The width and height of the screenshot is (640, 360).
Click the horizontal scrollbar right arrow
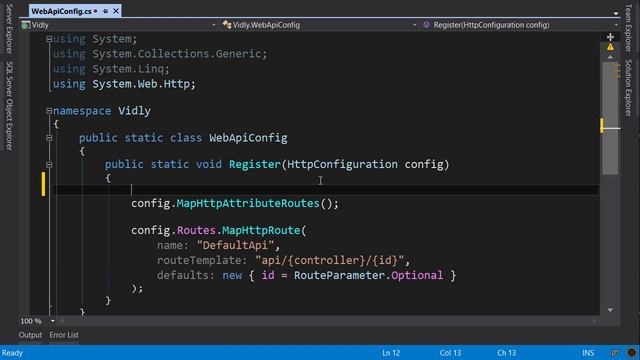[594, 321]
